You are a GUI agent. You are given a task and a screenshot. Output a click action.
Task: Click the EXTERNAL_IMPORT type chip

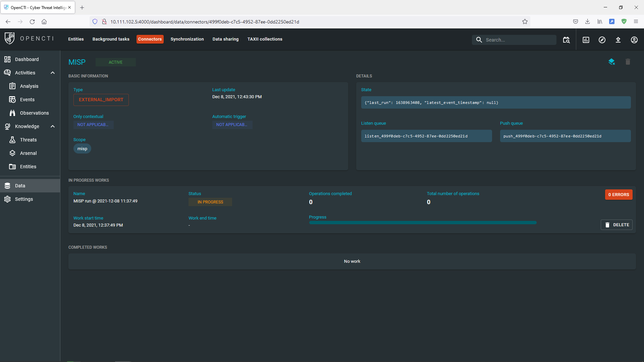[x=101, y=100]
